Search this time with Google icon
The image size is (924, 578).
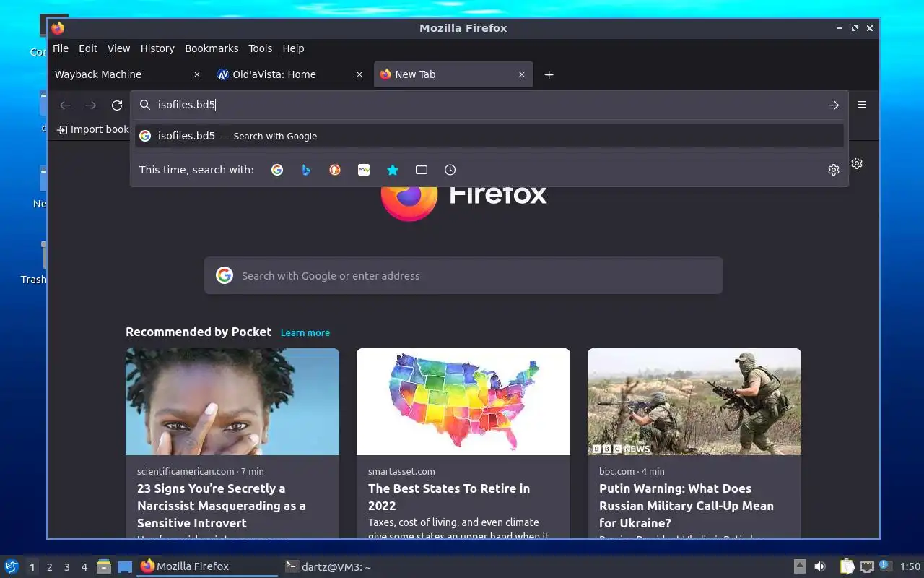pyautogui.click(x=277, y=170)
